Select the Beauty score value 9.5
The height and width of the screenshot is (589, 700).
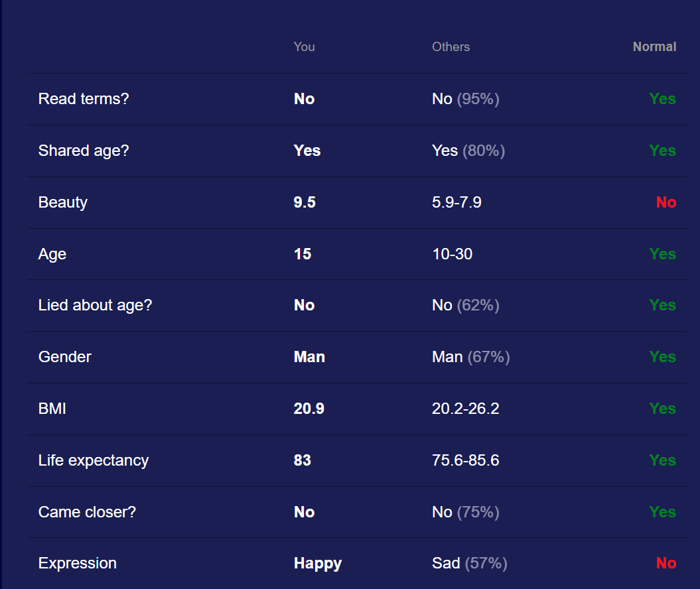click(x=305, y=202)
